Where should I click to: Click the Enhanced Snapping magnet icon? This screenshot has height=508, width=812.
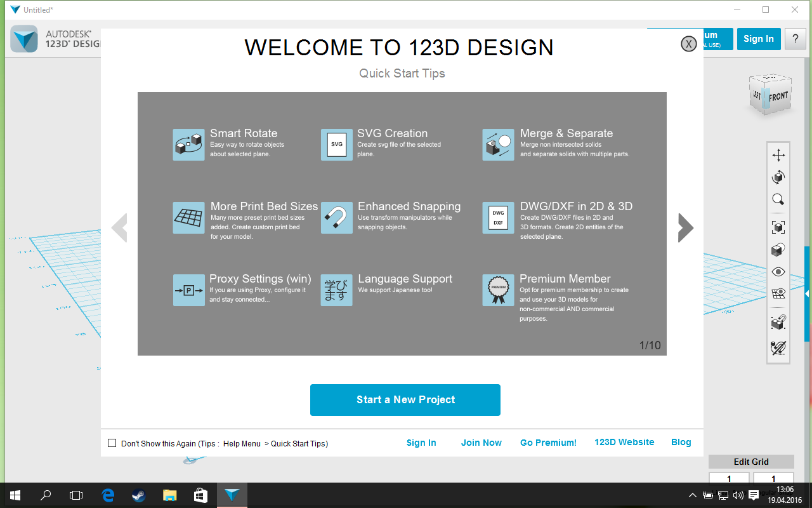pyautogui.click(x=337, y=218)
